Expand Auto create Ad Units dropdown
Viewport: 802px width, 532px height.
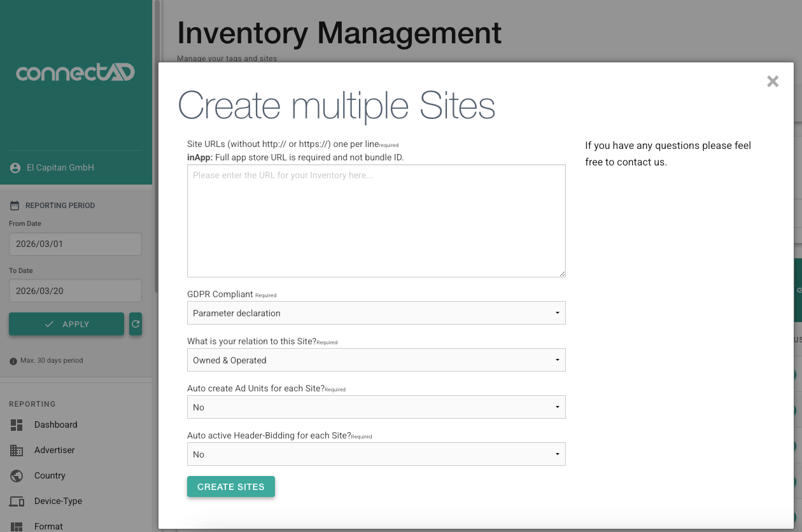376,407
